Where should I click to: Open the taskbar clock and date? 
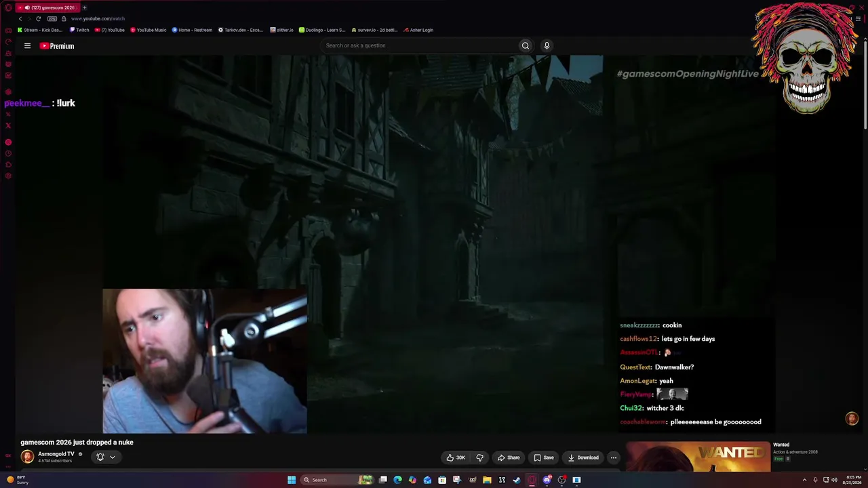pos(853,480)
